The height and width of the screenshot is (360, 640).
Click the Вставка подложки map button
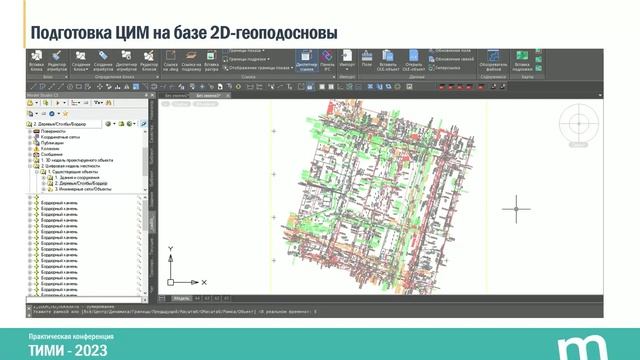click(x=522, y=61)
